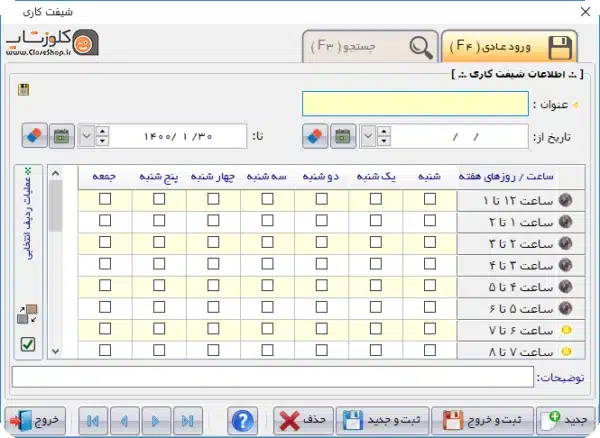This screenshot has width=600, height=438.
Task: Open the 'تاریخ از' start date dropdown
Action: 368,136
